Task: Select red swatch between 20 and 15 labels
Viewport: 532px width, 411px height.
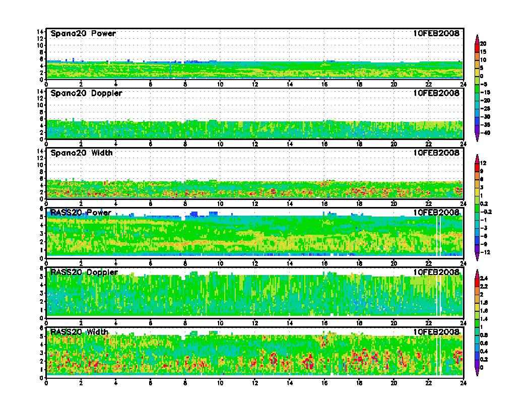Action: (477, 48)
